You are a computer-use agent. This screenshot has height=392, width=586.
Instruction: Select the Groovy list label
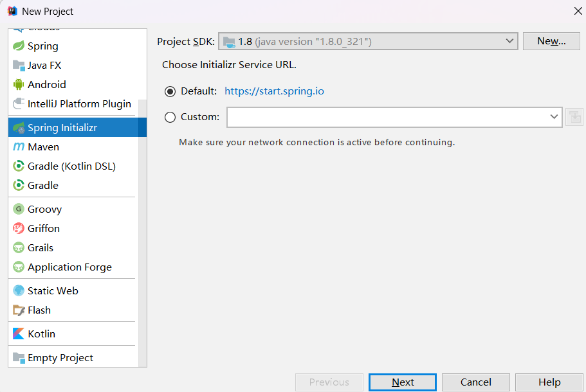pyautogui.click(x=44, y=209)
